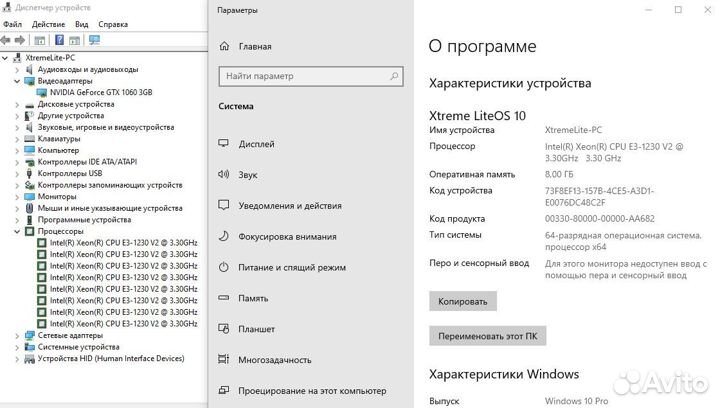This screenshot has width=720, height=408.
Task: Open Уведомления и действия settings page
Action: pyautogui.click(x=290, y=206)
